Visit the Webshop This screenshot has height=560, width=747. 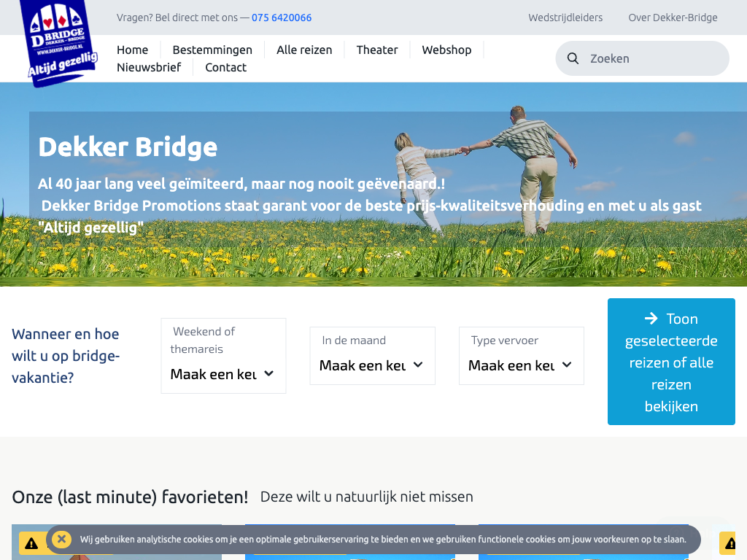point(446,50)
